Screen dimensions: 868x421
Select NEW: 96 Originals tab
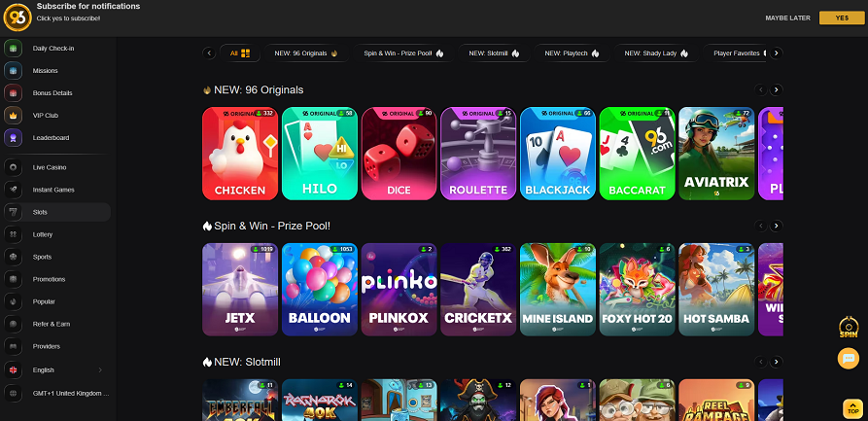pos(306,53)
